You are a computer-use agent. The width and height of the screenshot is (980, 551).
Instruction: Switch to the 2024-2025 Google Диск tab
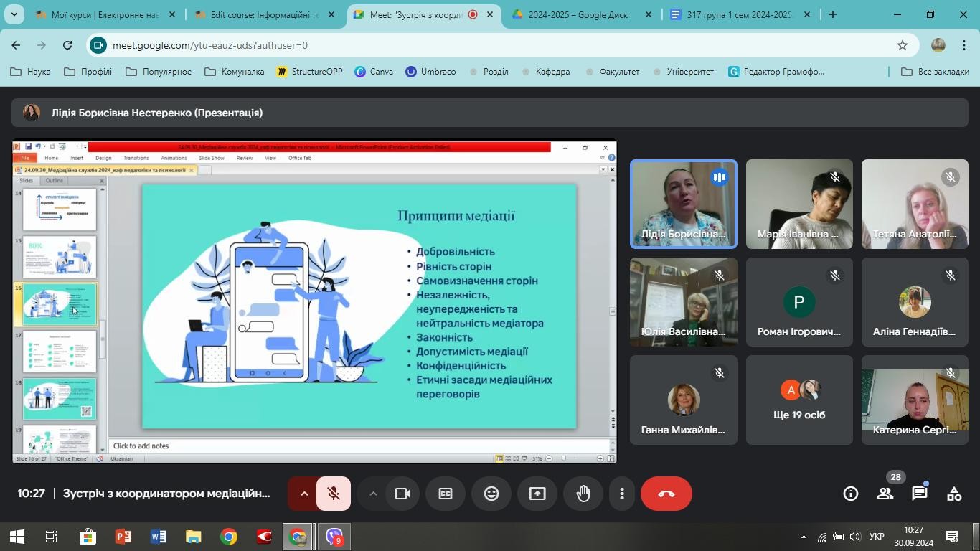click(583, 14)
